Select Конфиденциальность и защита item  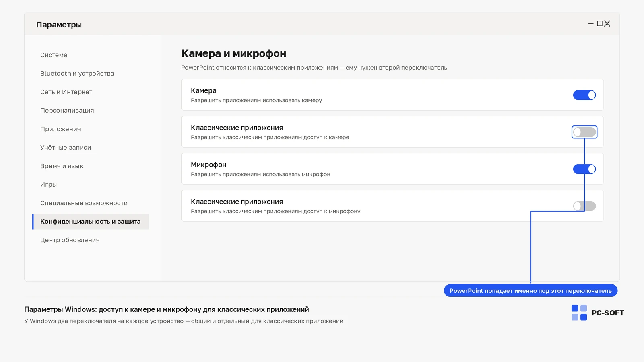91,222
